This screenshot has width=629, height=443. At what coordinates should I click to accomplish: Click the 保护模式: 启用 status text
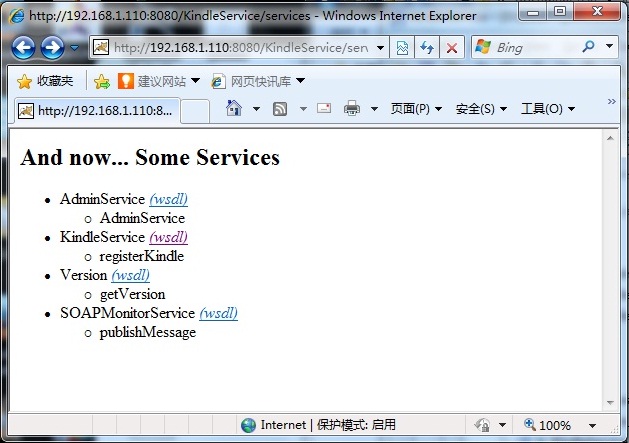coord(356,425)
